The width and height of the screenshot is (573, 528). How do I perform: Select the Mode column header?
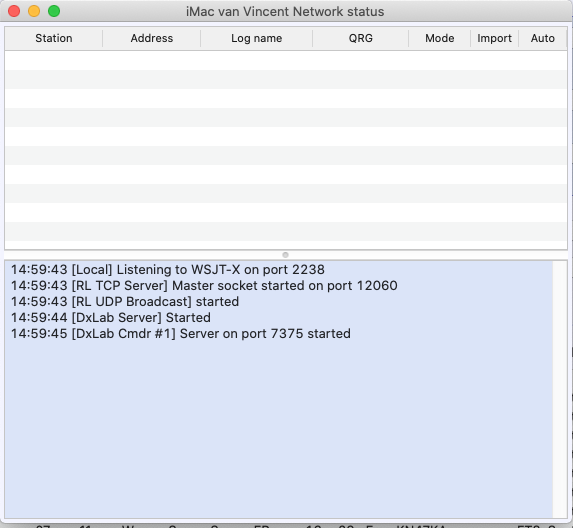tap(440, 38)
